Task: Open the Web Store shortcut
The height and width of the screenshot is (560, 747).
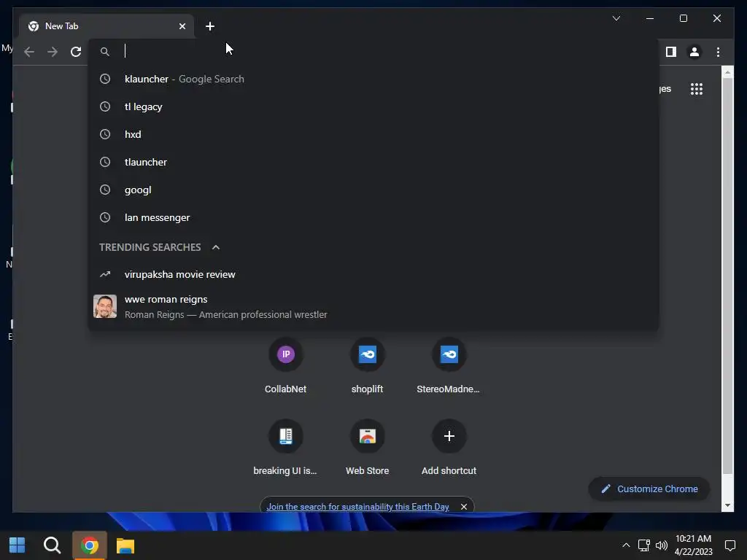Action: click(x=368, y=448)
